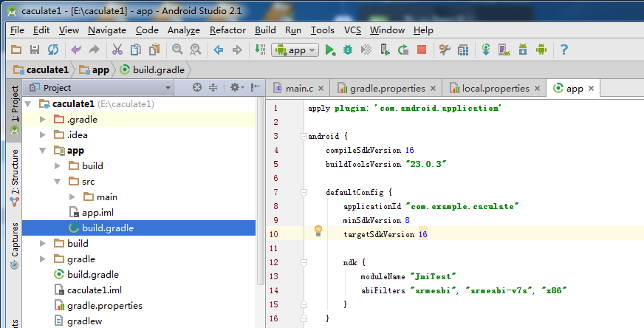The height and width of the screenshot is (328, 644).
Task: Open the app run configuration dropdown
Action: (295, 50)
